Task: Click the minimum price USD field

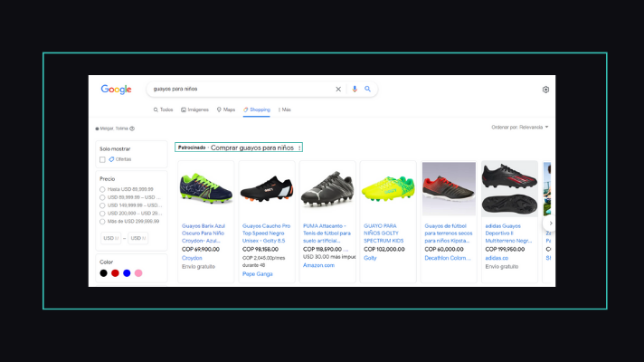Action: tap(111, 238)
